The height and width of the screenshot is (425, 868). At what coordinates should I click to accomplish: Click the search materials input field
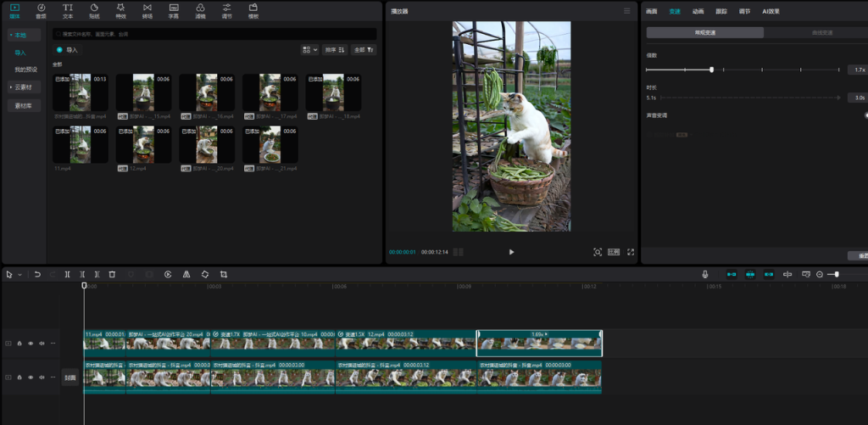point(214,34)
